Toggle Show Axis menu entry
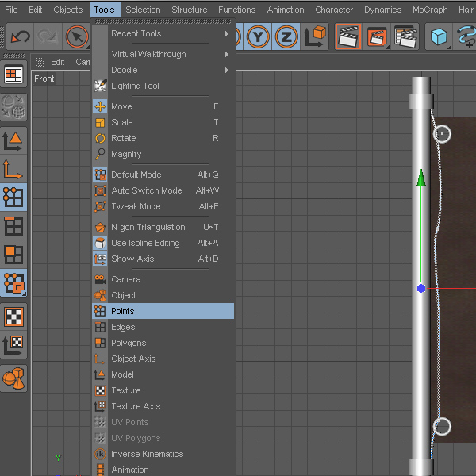The width and height of the screenshot is (476, 476). tap(163, 259)
